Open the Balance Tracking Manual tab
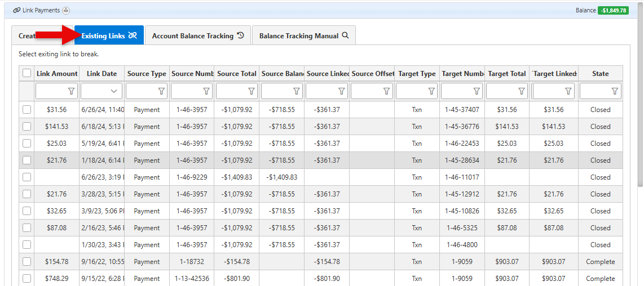The width and height of the screenshot is (644, 286). click(303, 35)
